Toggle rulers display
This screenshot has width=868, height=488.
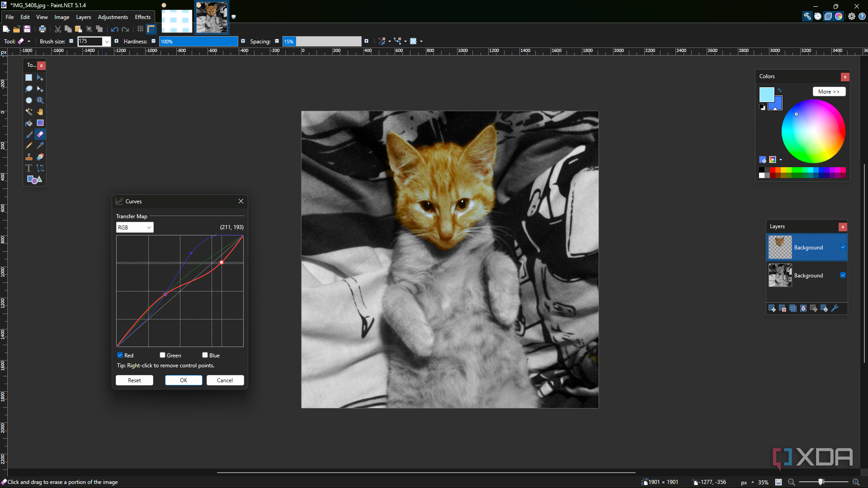(151, 29)
